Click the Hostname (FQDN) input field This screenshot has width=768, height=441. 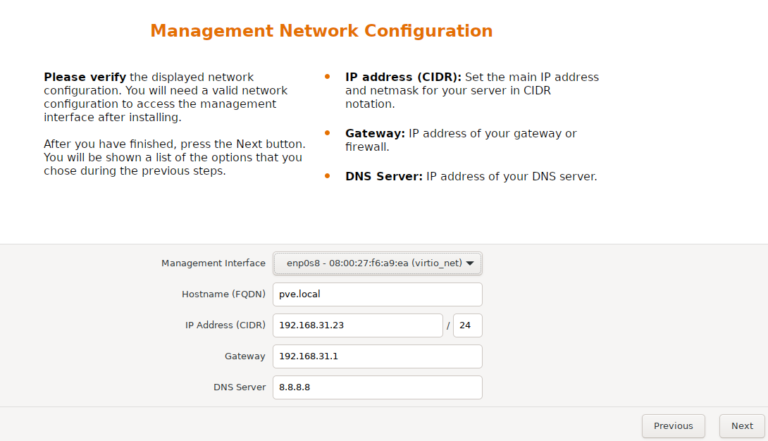(x=377, y=294)
